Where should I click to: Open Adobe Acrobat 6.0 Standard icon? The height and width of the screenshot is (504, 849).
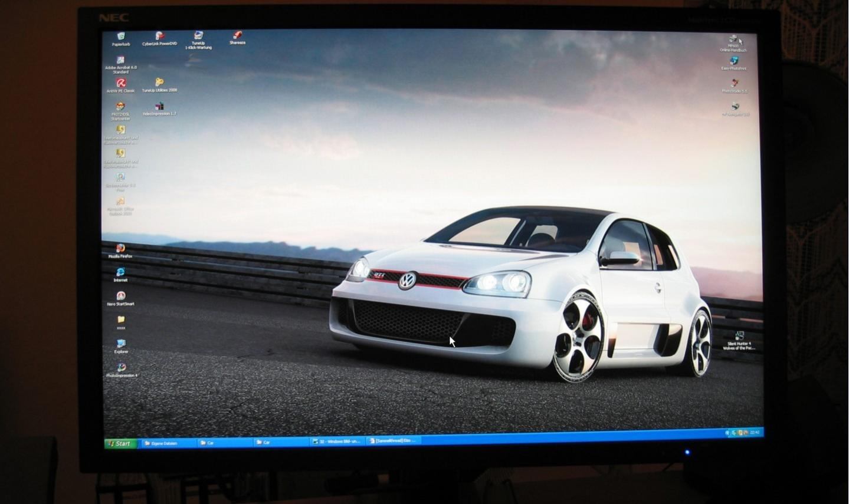121,65
